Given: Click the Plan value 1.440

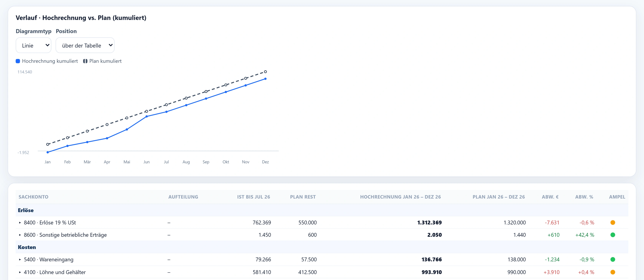Looking at the screenshot, I should tap(519, 235).
